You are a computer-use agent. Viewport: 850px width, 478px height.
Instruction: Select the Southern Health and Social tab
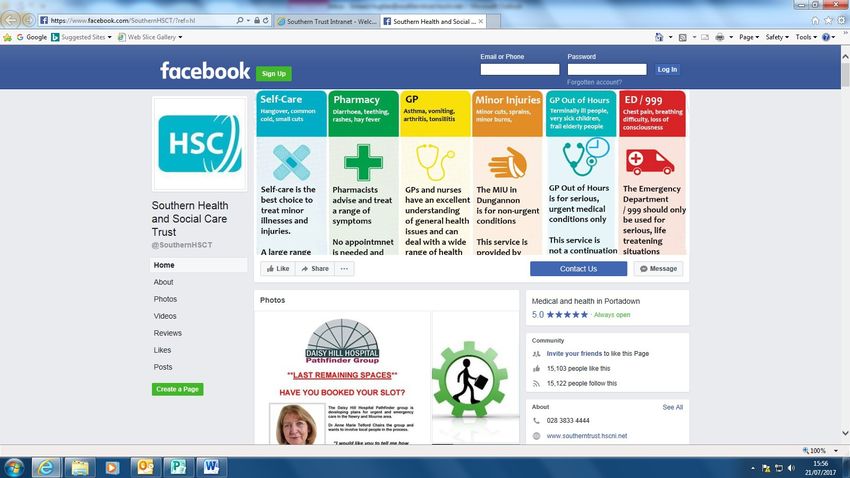point(434,21)
